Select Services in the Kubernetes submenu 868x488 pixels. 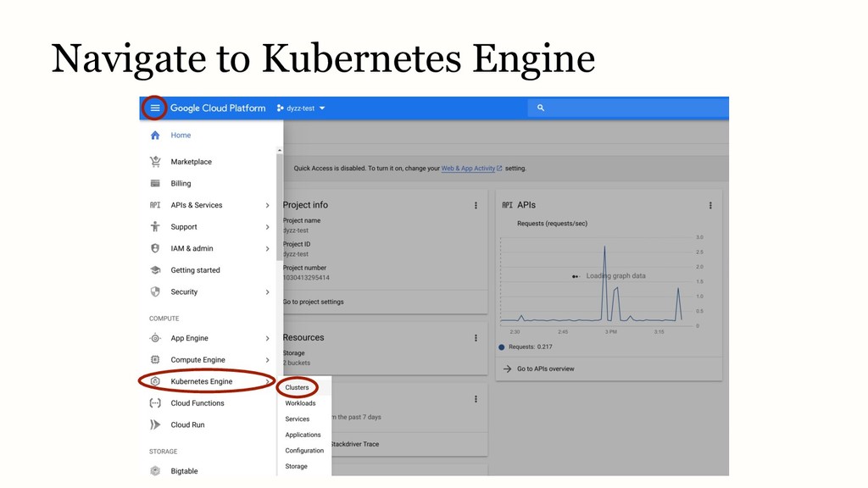click(x=298, y=419)
